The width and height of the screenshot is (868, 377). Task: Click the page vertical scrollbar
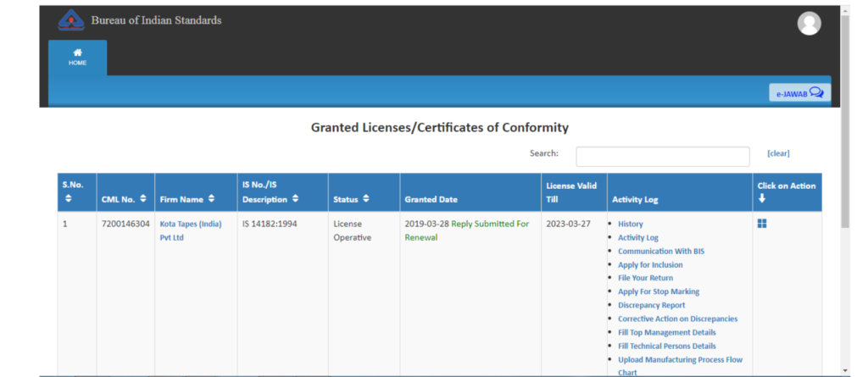coord(844,122)
